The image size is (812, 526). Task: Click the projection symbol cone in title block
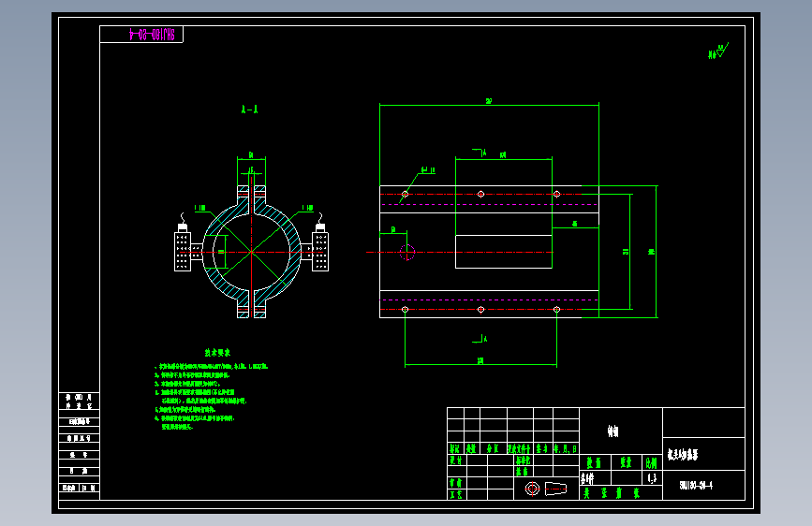click(x=555, y=489)
